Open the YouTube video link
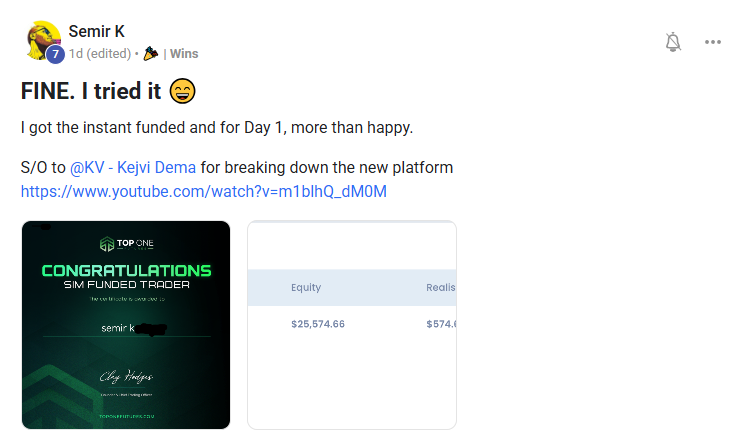Image resolution: width=752 pixels, height=443 pixels. 203,190
